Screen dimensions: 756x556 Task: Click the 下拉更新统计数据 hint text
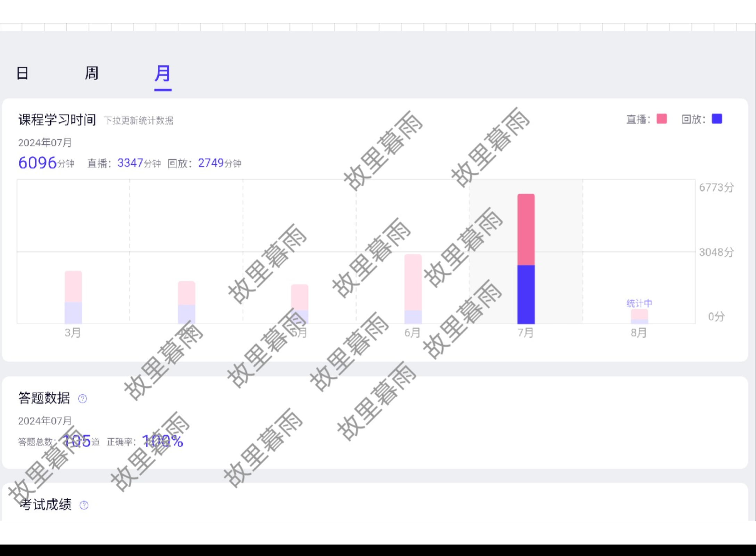pyautogui.click(x=139, y=121)
